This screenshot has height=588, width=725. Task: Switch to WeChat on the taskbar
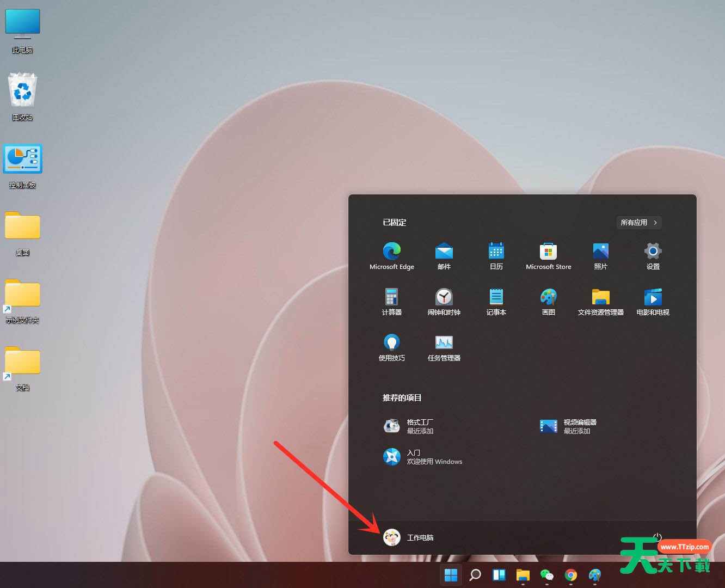(547, 575)
